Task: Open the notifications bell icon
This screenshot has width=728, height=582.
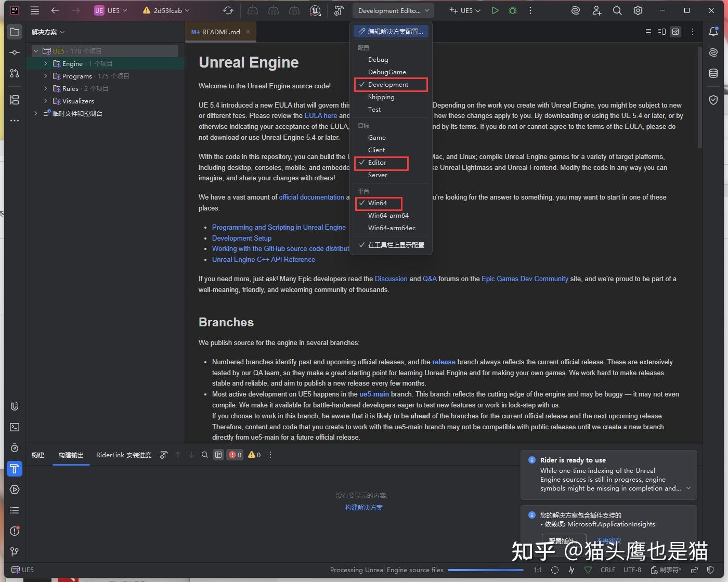Action: point(713,31)
